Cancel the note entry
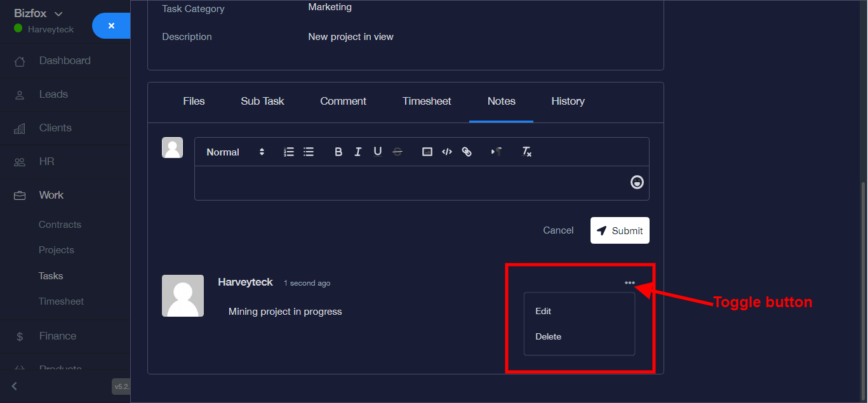The image size is (868, 403). pos(558,230)
